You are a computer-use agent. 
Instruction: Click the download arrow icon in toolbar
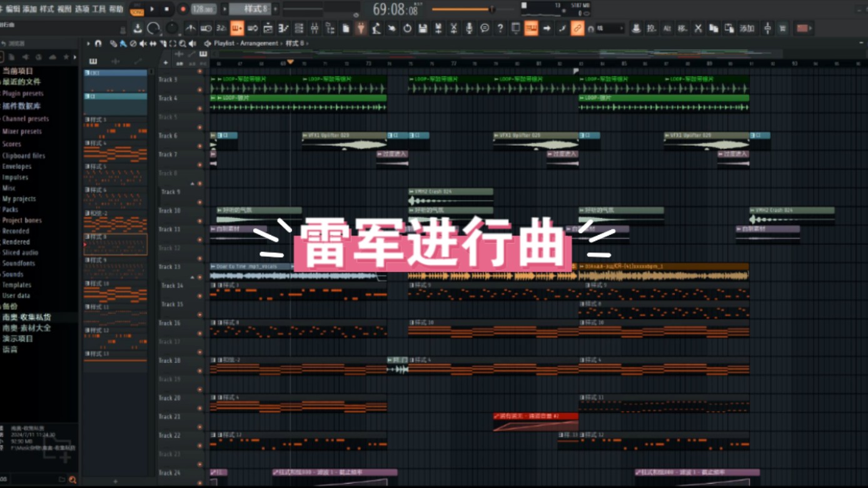point(138,28)
